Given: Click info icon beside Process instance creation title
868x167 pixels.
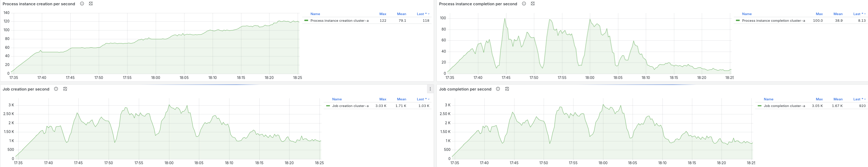Looking at the screenshot, I should pyautogui.click(x=82, y=4).
